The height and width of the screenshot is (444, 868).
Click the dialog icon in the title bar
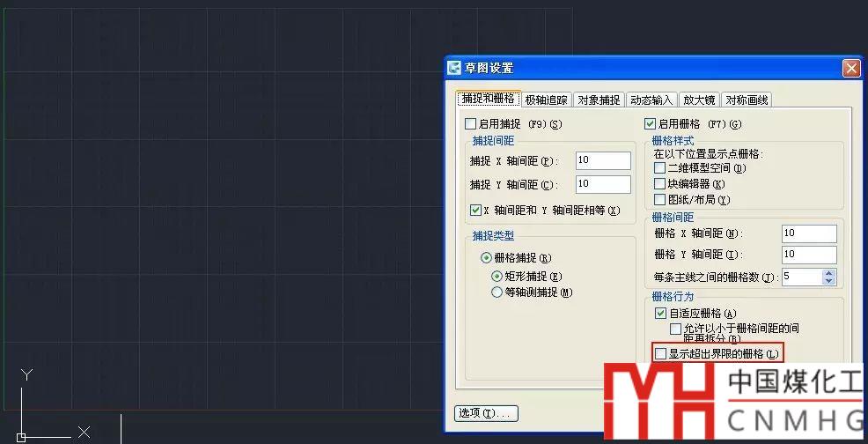click(454, 68)
